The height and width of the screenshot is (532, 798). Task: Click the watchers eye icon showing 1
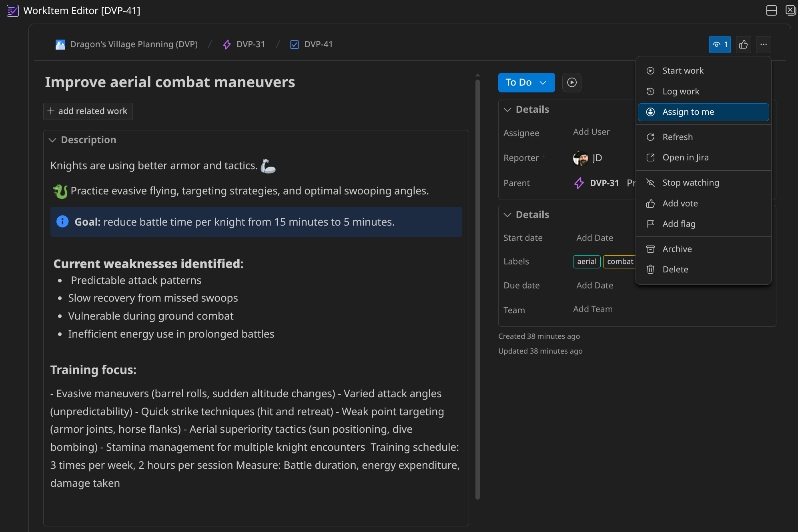tap(719, 44)
